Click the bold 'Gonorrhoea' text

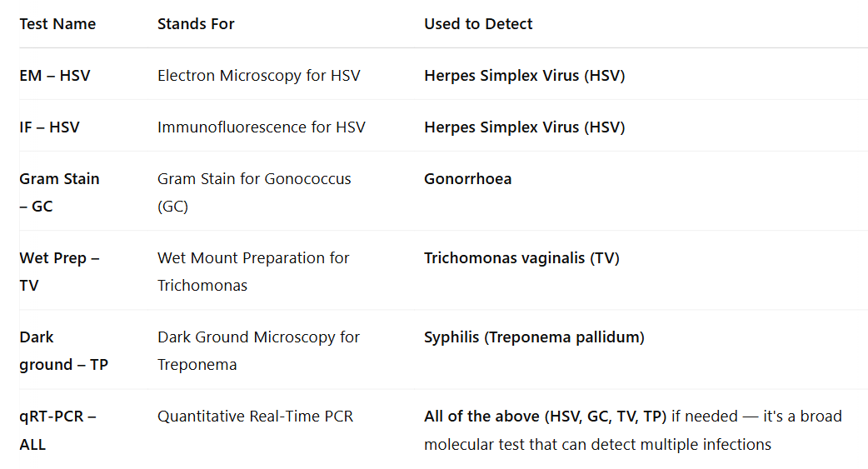(x=468, y=179)
